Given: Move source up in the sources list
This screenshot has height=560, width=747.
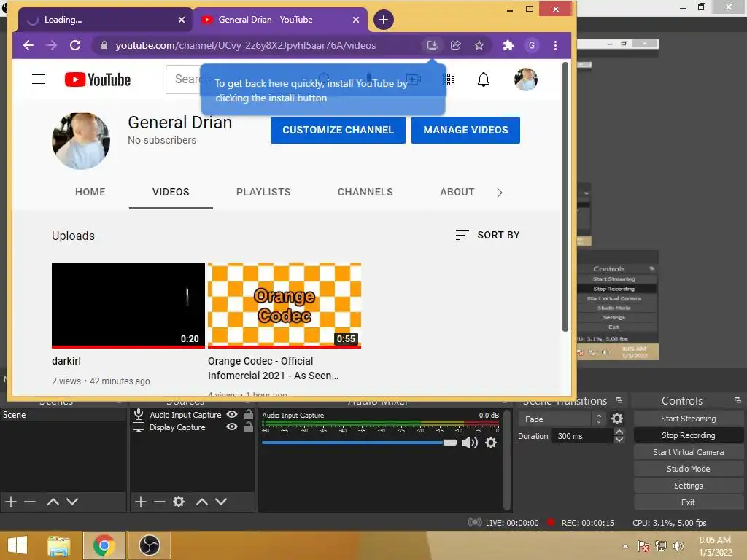Looking at the screenshot, I should coord(201,502).
